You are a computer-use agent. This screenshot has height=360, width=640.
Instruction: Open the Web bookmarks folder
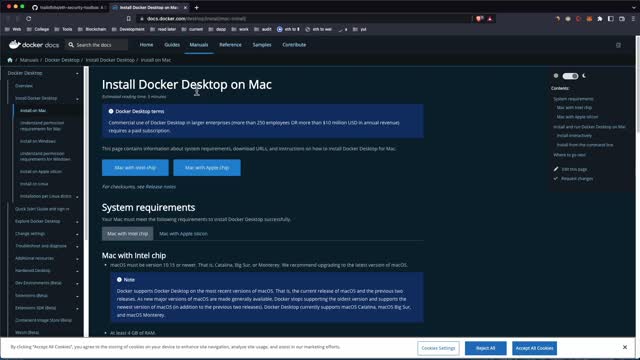[13, 29]
